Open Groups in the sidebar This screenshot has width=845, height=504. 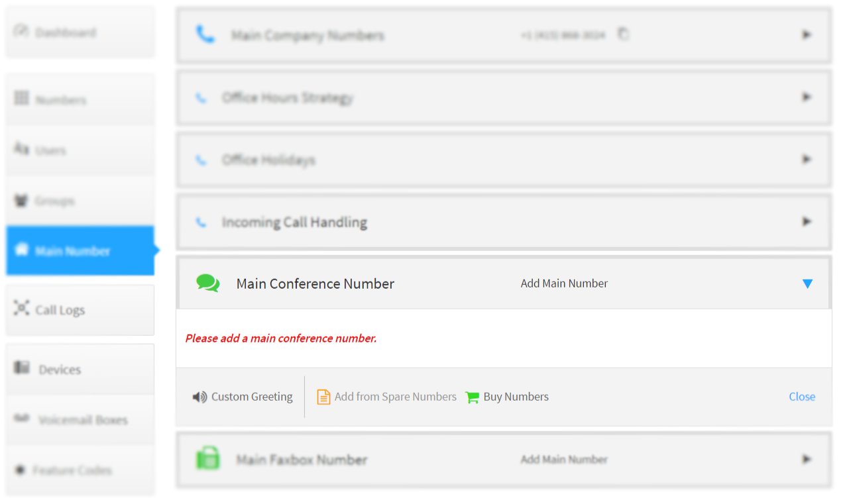click(80, 200)
